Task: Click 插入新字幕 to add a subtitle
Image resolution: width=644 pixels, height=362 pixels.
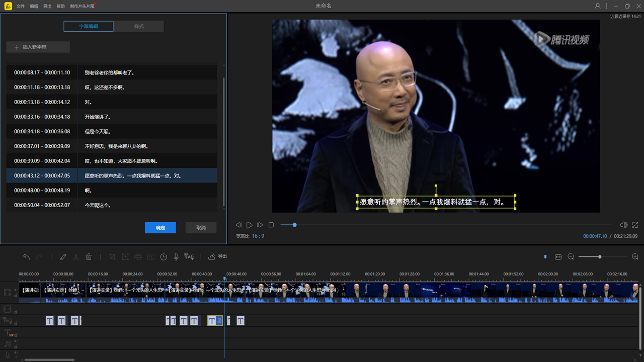Action: (38, 47)
